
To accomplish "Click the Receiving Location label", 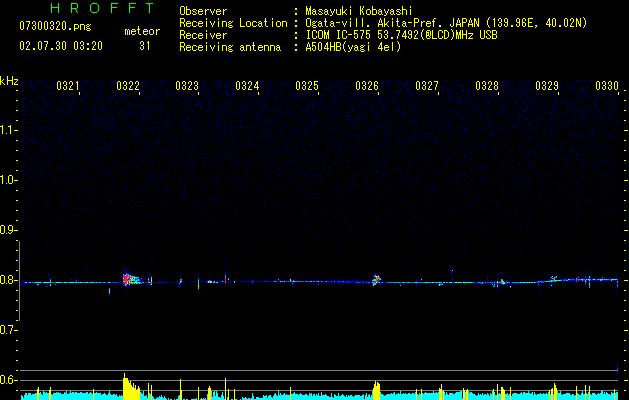I will click(x=233, y=23).
